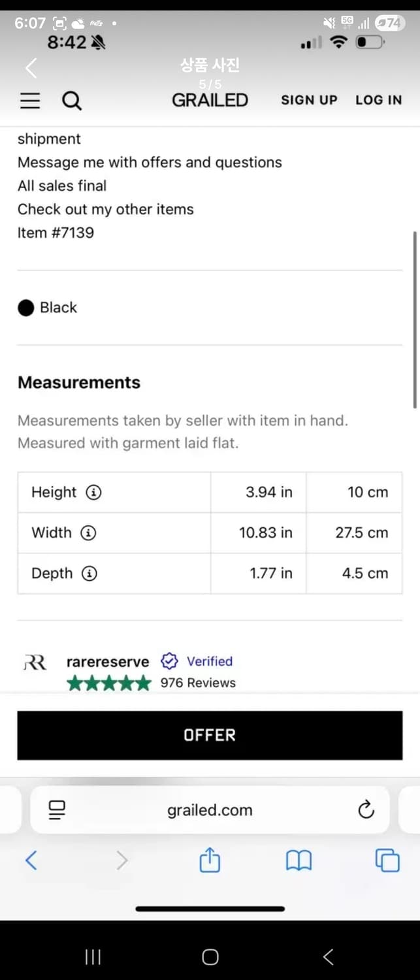Click the Height info icon
This screenshot has height=980, width=420.
pos(94,493)
